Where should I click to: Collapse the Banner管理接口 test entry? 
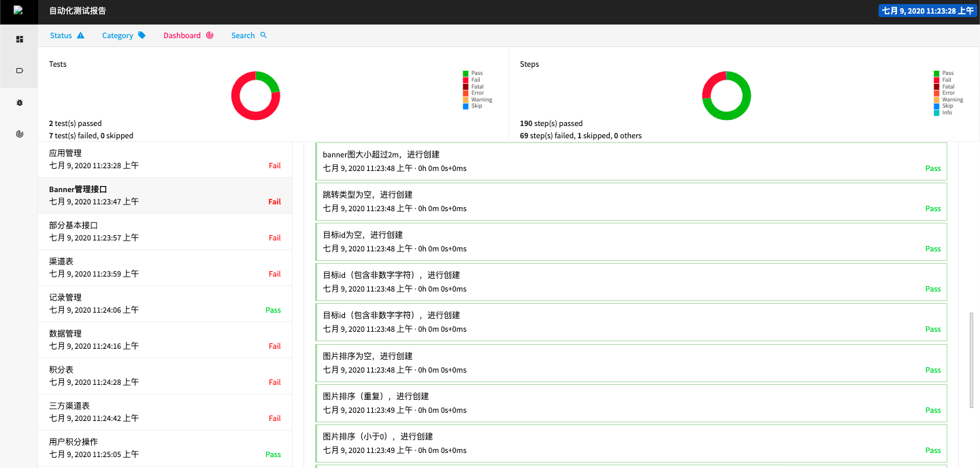click(165, 195)
